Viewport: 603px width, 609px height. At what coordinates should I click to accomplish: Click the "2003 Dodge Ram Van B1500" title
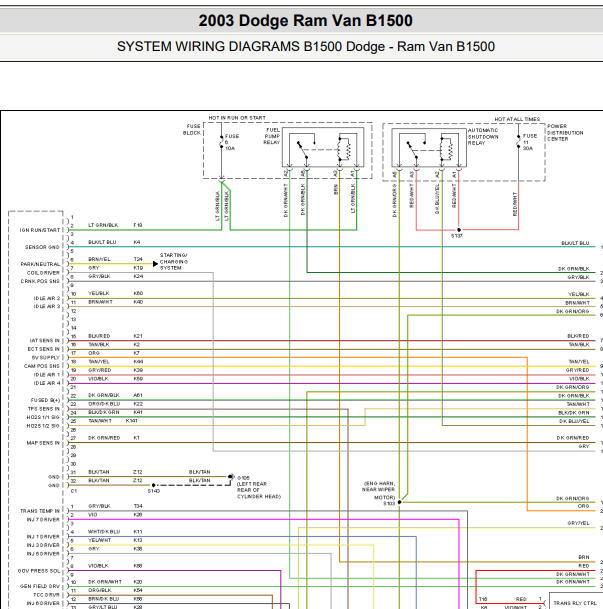(306, 21)
